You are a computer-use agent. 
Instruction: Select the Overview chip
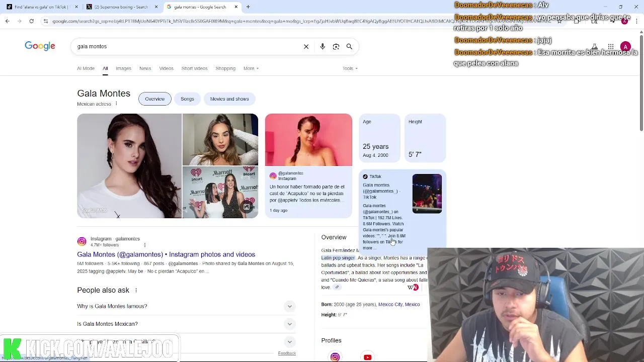[x=155, y=99]
